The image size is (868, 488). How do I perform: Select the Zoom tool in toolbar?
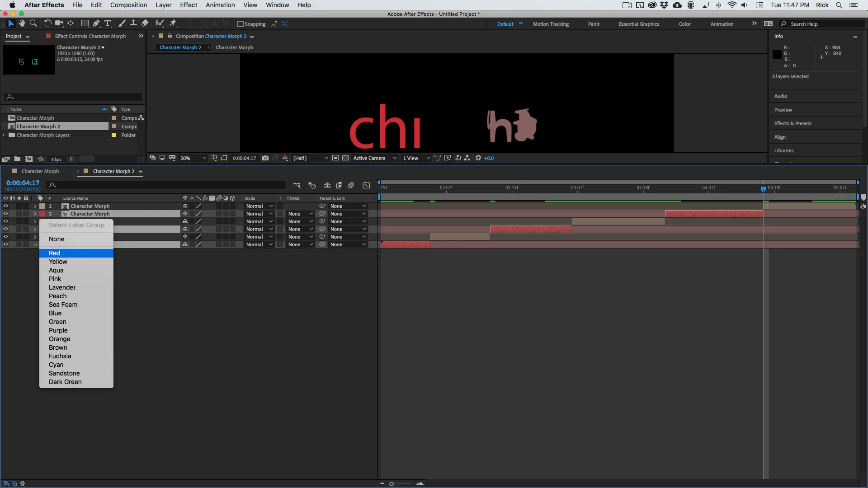(33, 23)
